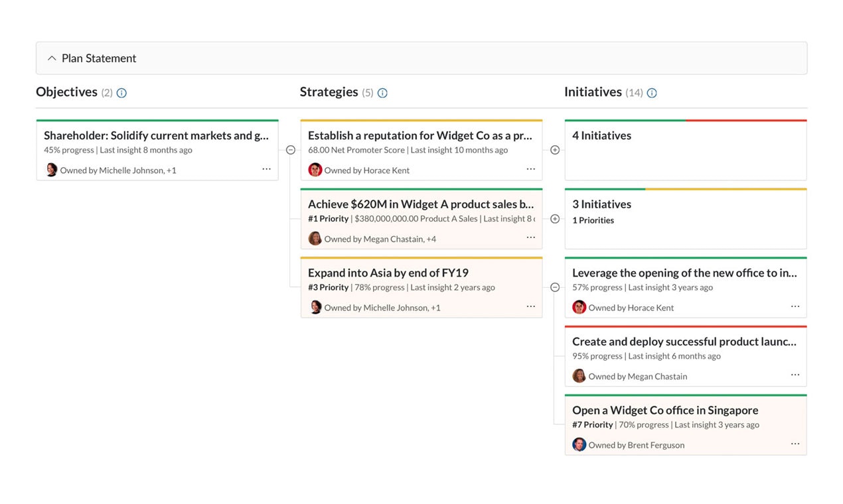This screenshot has width=843, height=504.
Task: Expand the 3 Initiatives group
Action: click(555, 219)
